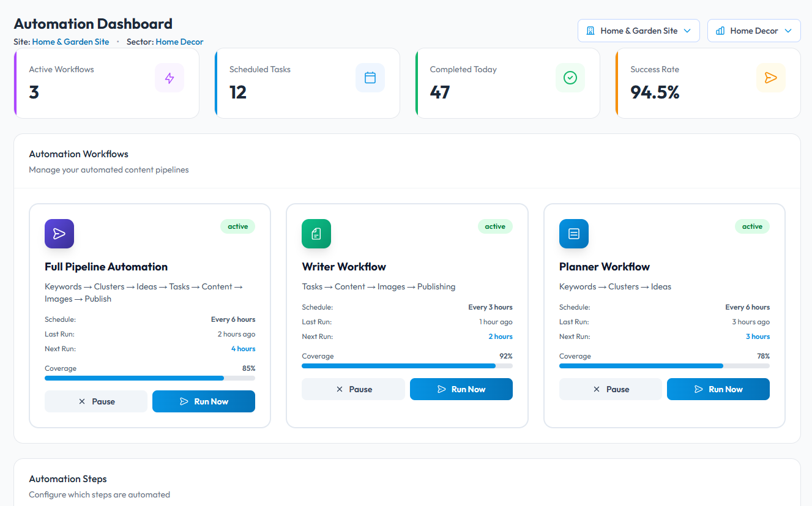Open the Home & Garden Site breadcrumb link
812x506 pixels.
(x=70, y=42)
